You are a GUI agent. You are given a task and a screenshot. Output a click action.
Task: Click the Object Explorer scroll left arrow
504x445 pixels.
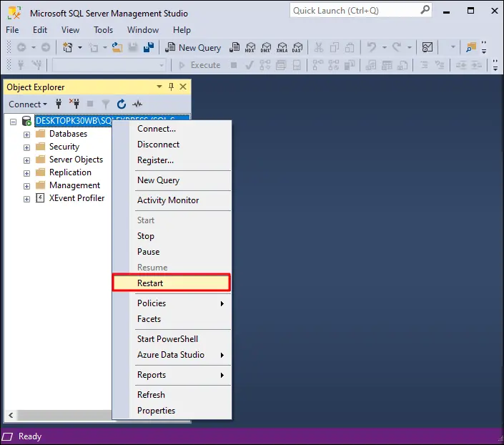click(x=11, y=415)
